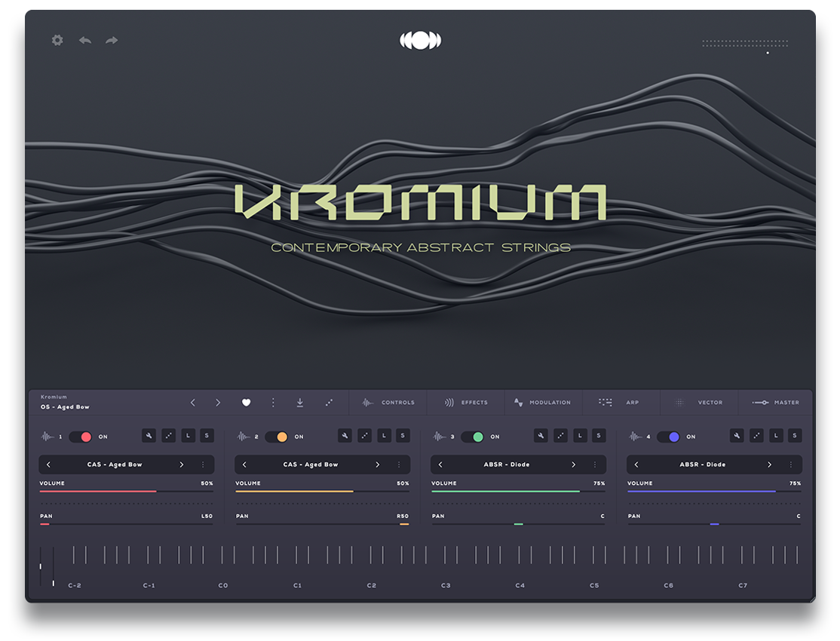Screen dimensions: 840x641
Task: Solo layer 1 with its S button
Action: point(207,436)
